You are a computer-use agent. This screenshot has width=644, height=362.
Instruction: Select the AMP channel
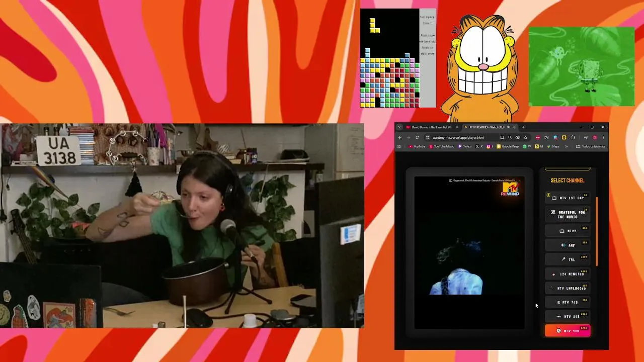pyautogui.click(x=568, y=245)
